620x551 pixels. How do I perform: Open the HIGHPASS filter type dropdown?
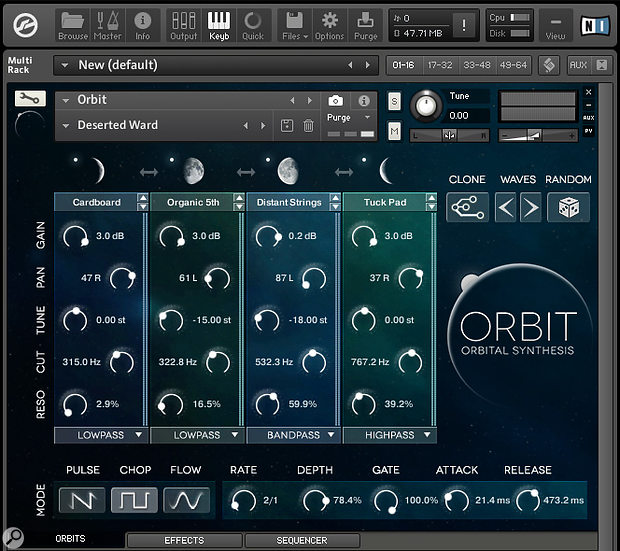[x=390, y=435]
